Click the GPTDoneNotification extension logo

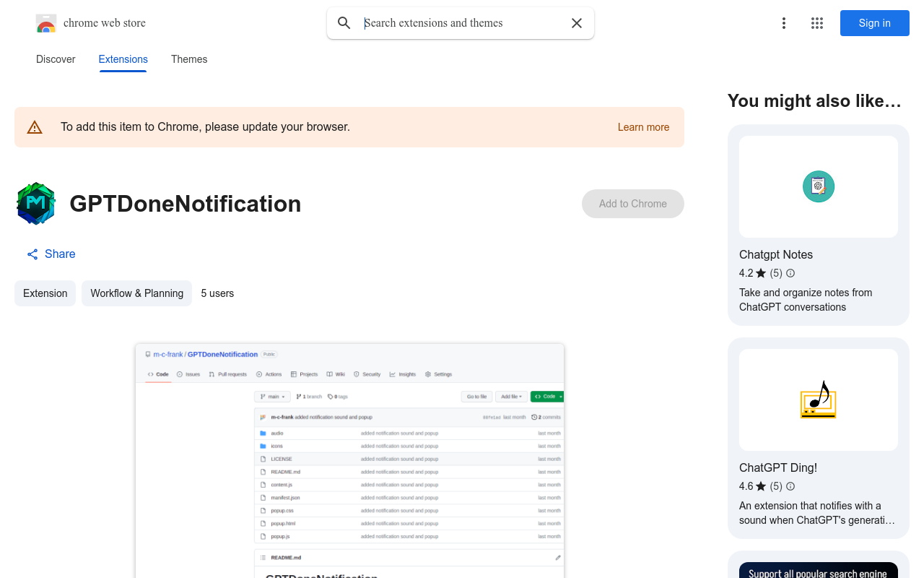tap(36, 204)
